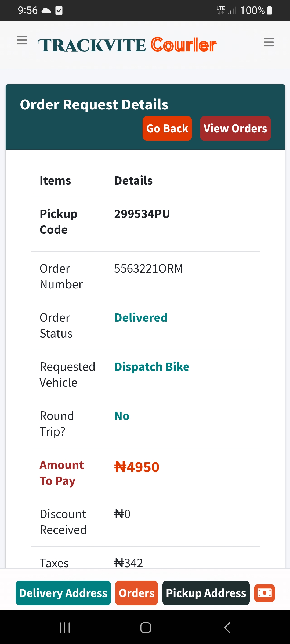
Task: Tap the cloud status bar icon
Action: 46,10
